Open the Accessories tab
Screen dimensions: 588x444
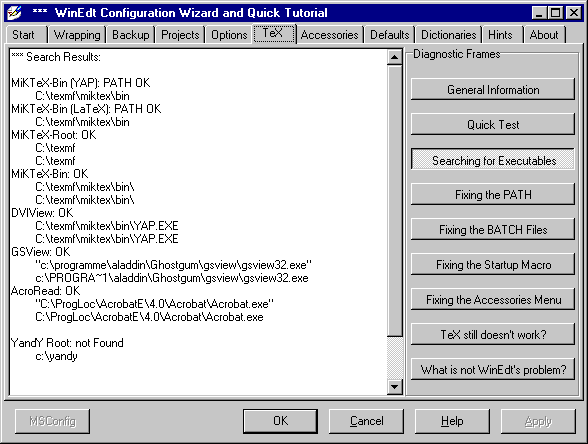pos(330,35)
